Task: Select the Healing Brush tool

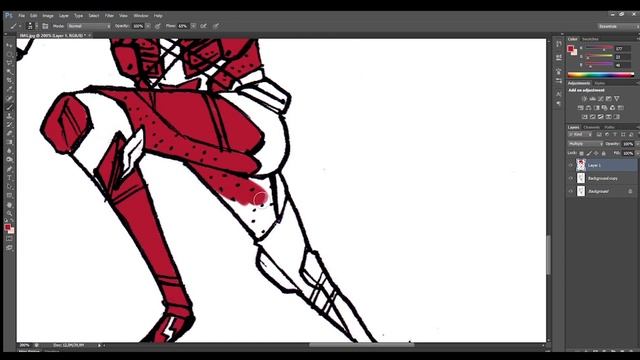Action: click(x=9, y=98)
